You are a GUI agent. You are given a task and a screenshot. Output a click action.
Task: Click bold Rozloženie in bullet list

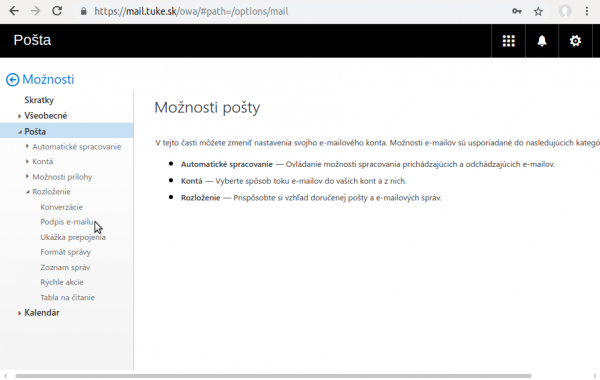tap(201, 198)
